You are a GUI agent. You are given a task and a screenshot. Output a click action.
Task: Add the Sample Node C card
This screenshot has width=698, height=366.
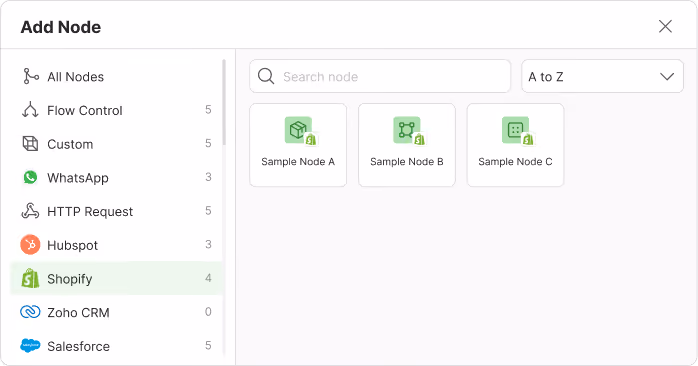[x=515, y=145]
